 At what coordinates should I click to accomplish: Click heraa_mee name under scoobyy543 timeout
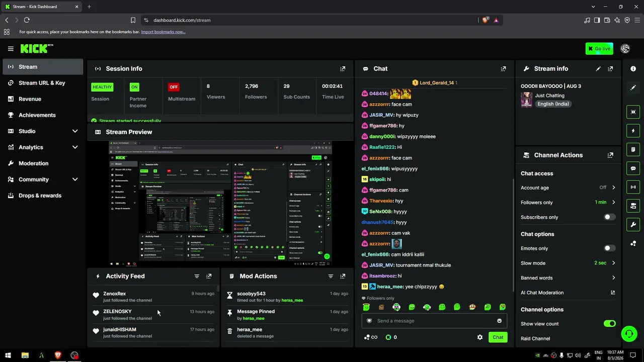point(292,301)
